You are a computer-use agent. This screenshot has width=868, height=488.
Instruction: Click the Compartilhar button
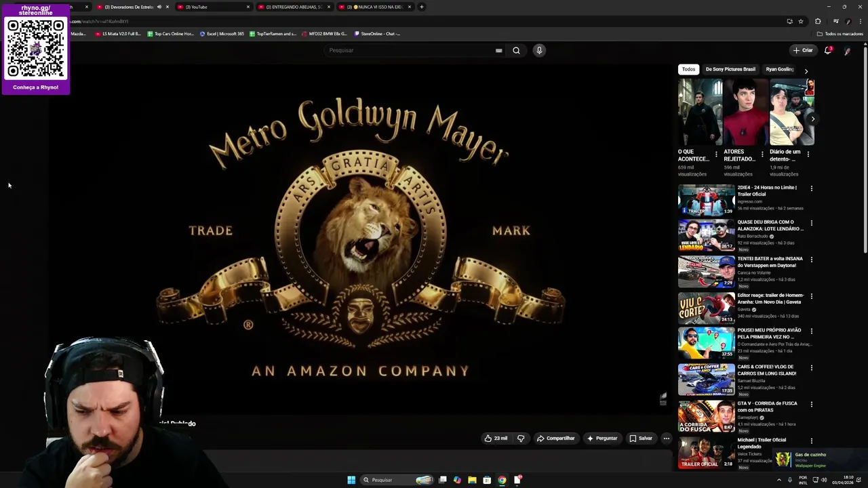(555, 439)
